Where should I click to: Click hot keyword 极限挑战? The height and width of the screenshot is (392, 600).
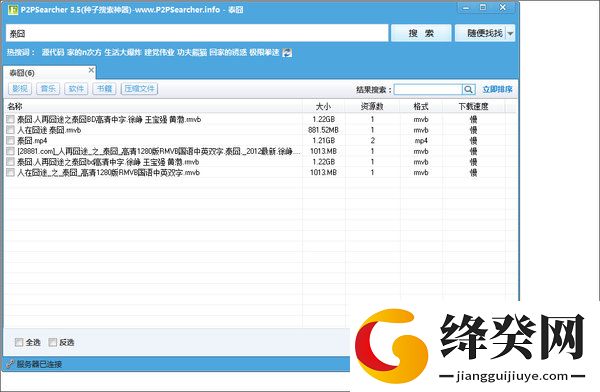pos(264,52)
